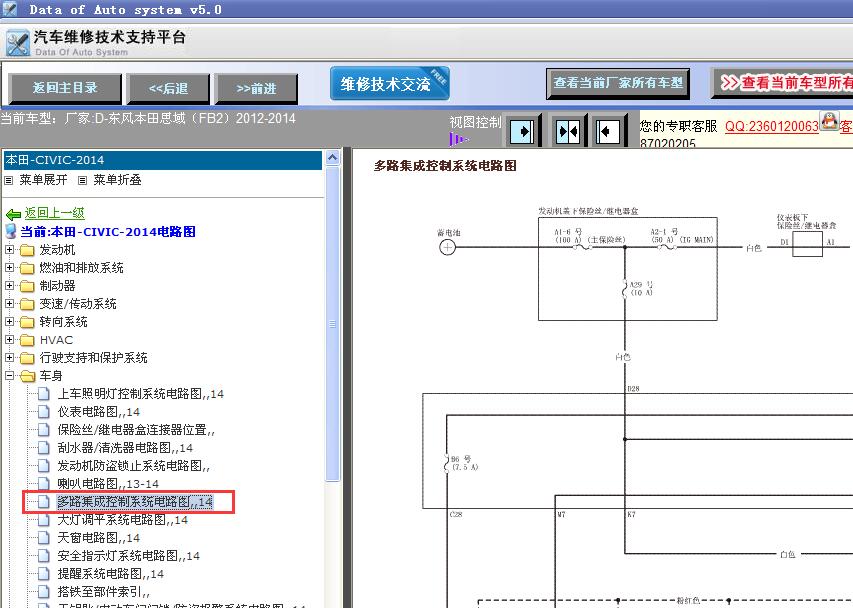Screen dimensions: 853x608
Task: Click the 转向系统 folder icon
Action: coord(27,322)
